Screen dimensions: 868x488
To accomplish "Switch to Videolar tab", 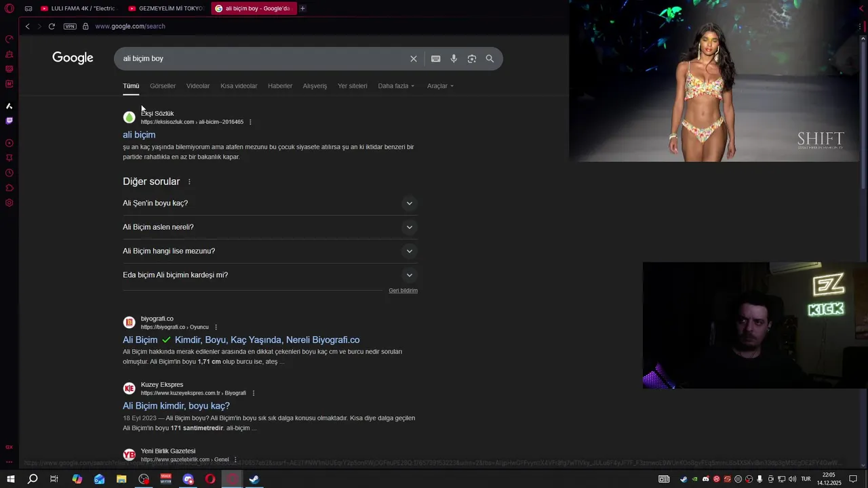I will point(198,86).
